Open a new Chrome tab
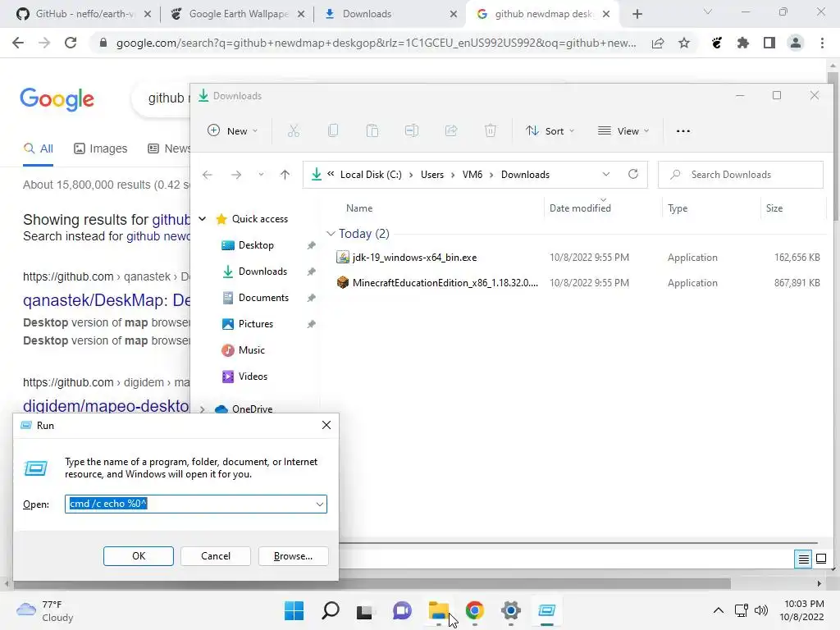840x630 pixels. tap(637, 14)
